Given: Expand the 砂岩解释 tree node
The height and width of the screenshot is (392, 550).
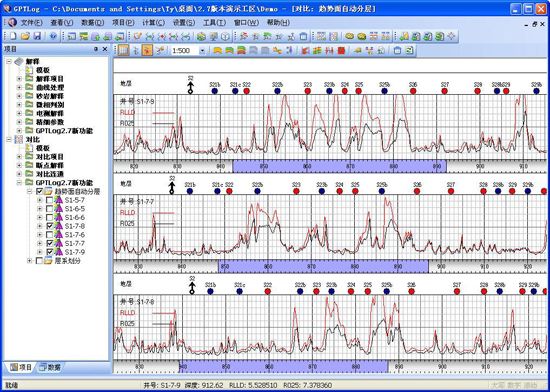Looking at the screenshot, I should point(19,96).
